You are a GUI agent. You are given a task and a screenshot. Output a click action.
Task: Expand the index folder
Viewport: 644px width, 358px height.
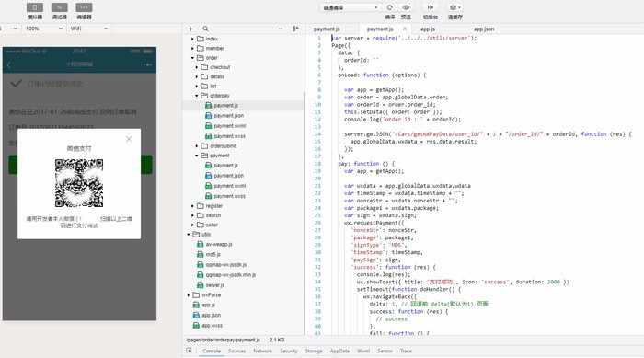click(x=192, y=39)
